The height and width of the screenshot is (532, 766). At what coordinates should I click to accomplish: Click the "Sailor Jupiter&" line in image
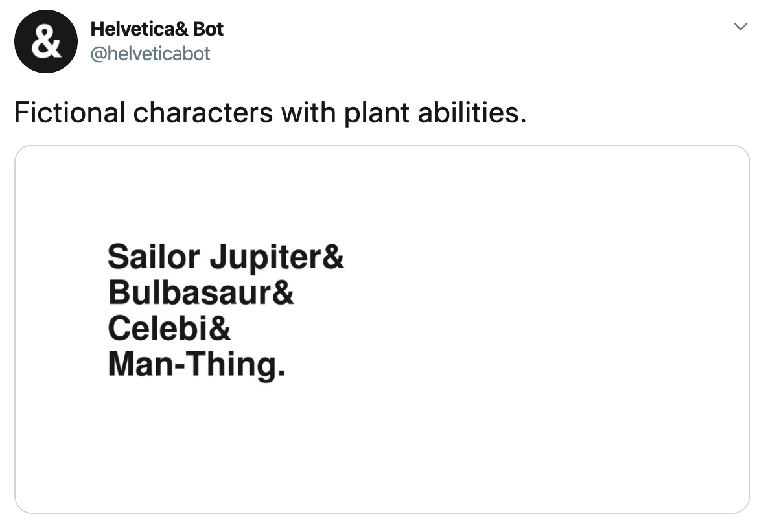(x=226, y=257)
